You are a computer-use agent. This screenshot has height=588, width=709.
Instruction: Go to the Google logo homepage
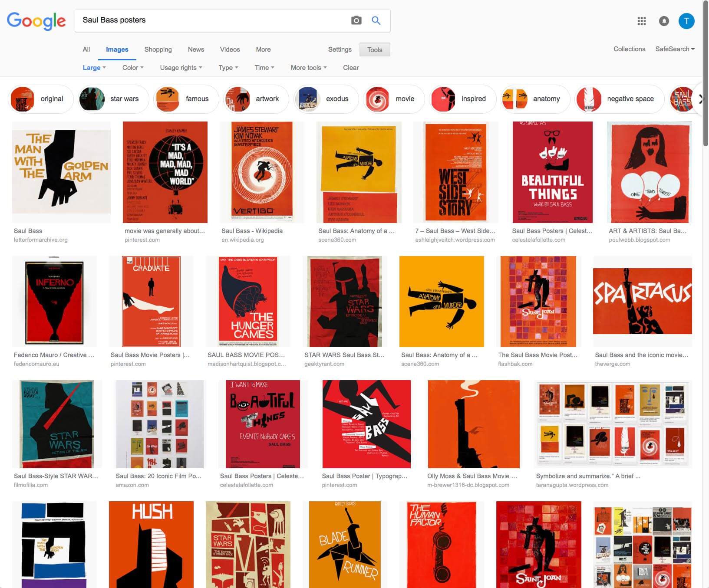pos(36,21)
